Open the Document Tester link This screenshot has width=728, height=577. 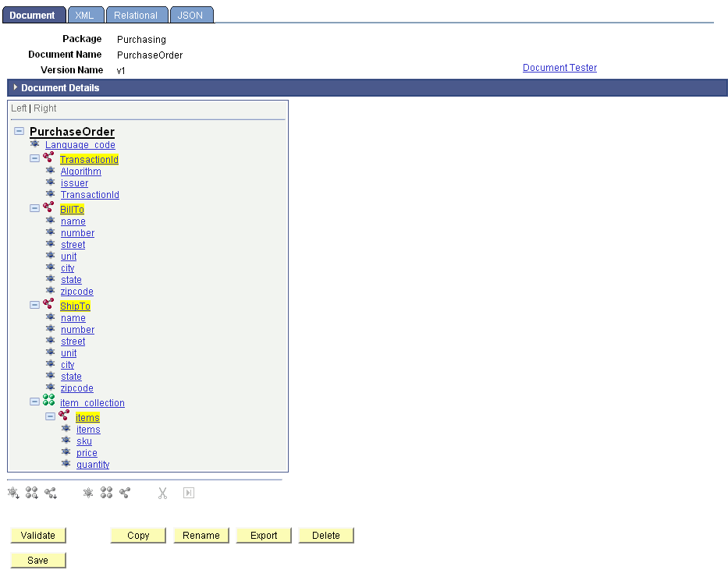[559, 68]
